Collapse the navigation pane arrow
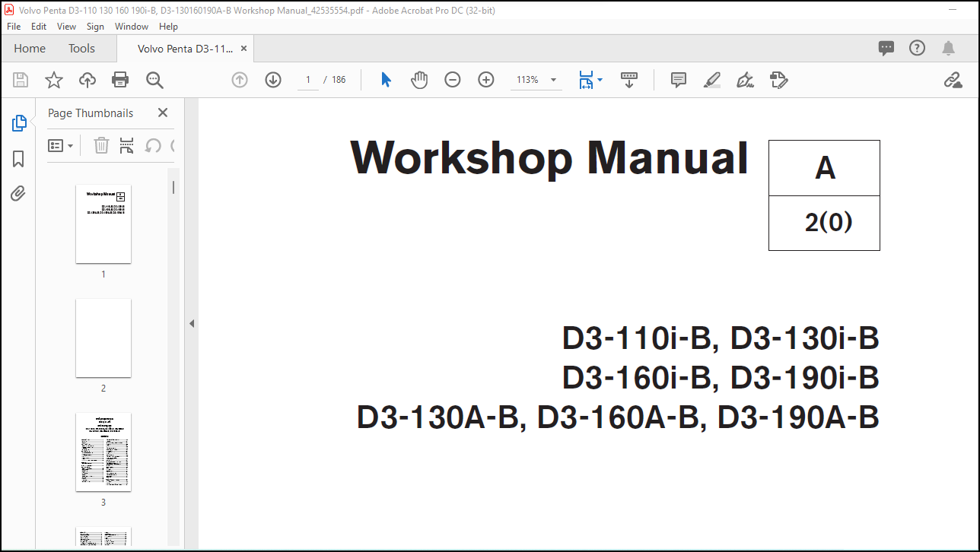980x552 pixels. click(192, 323)
